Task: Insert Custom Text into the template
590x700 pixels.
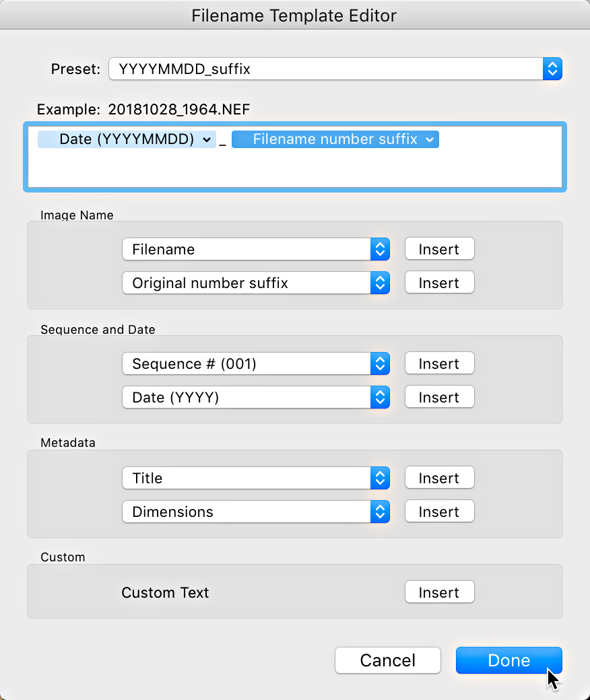Action: [x=439, y=592]
